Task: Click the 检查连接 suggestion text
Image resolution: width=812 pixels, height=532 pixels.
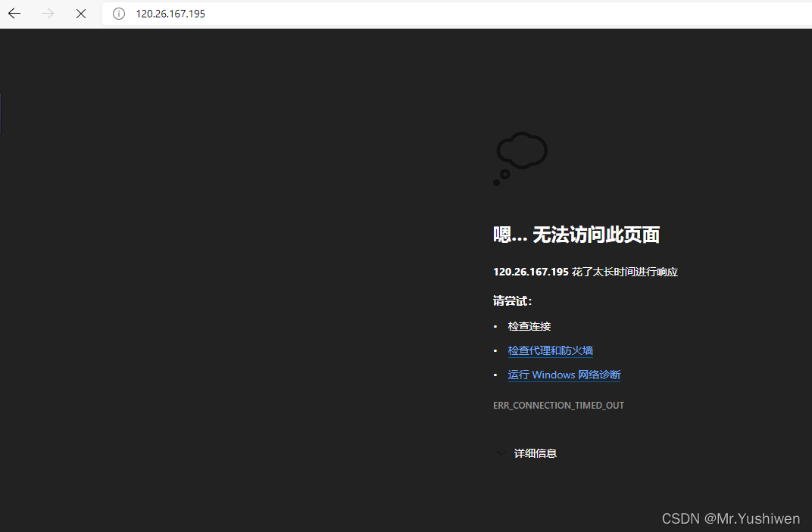Action: coord(529,326)
